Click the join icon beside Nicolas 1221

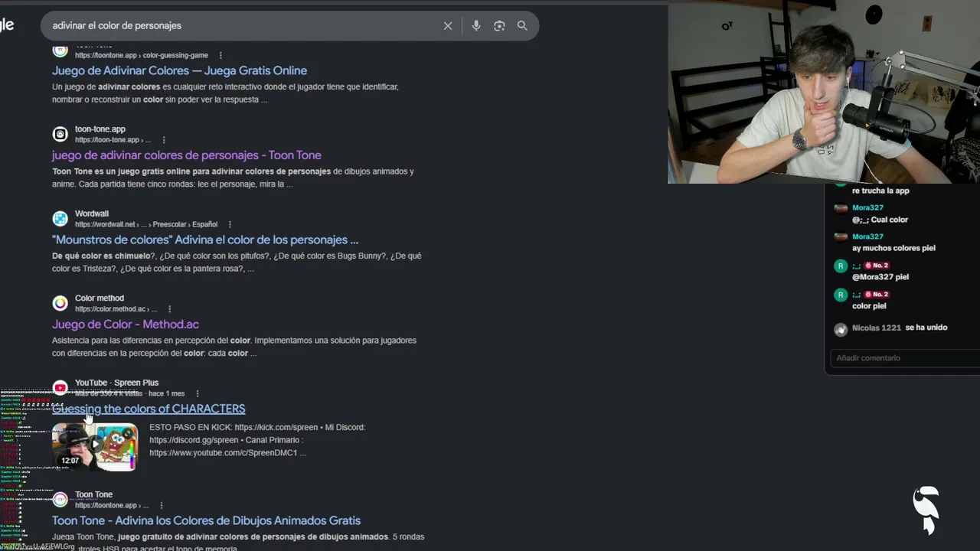(x=841, y=330)
